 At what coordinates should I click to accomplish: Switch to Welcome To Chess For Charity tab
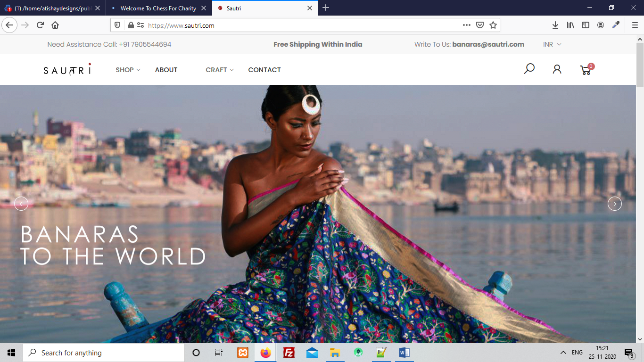point(158,8)
